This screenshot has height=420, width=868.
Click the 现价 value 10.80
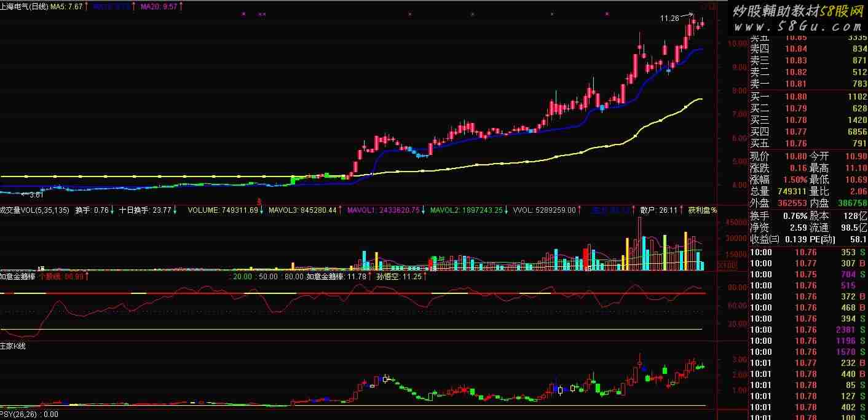(795, 156)
